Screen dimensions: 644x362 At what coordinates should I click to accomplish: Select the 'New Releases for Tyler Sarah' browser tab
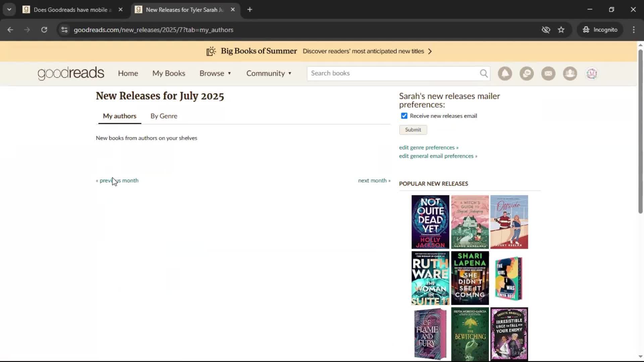(185, 10)
